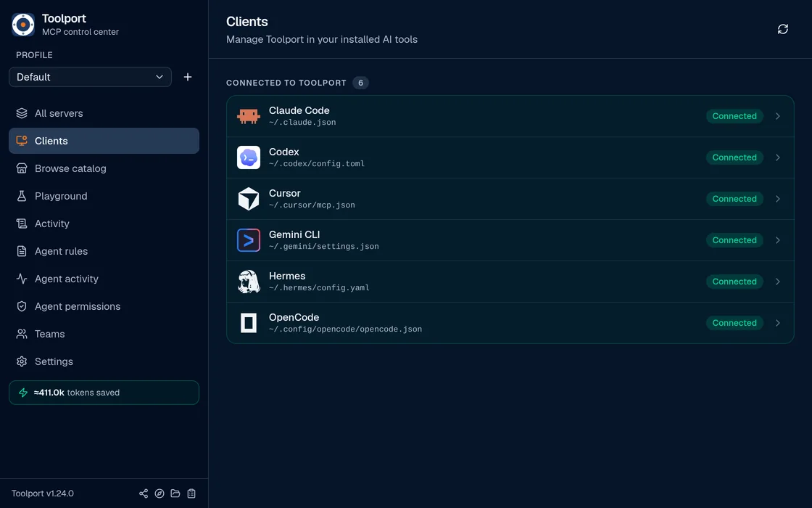
Task: Open Agent rules
Action: (104, 251)
